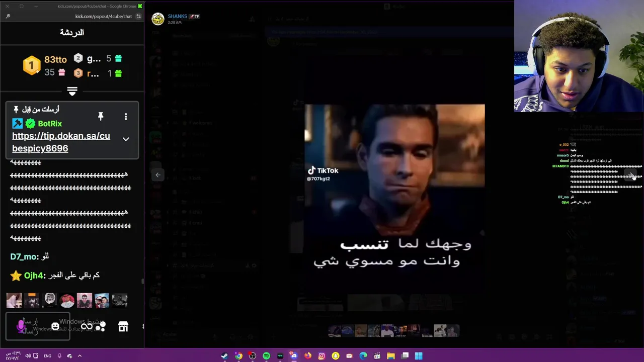
Task: Click the teal gift icon next to 5
Action: click(118, 58)
